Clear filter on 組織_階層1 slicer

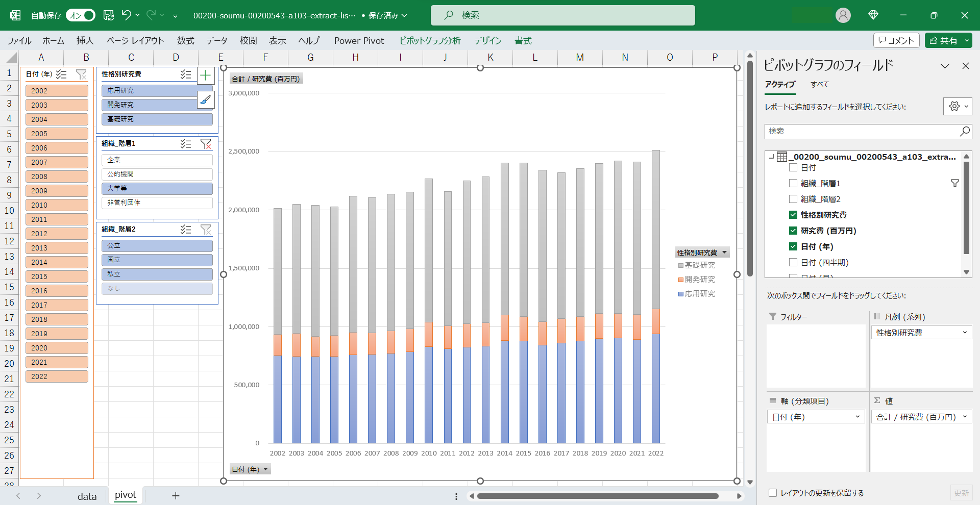(x=206, y=144)
